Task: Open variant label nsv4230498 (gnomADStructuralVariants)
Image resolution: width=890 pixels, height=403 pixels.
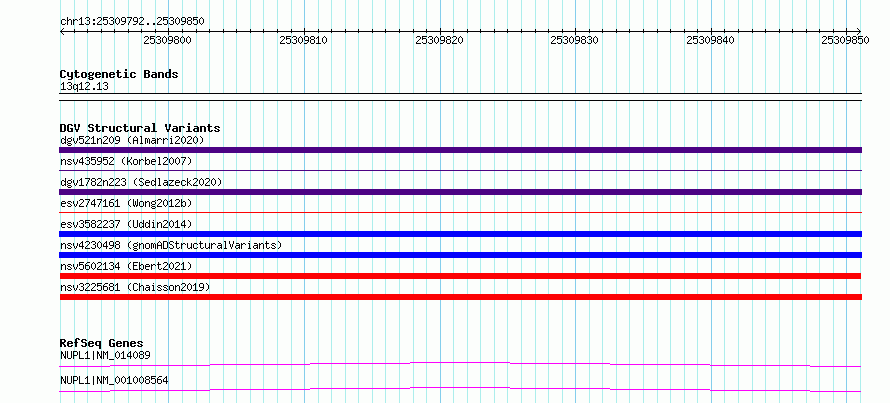Action: tap(171, 245)
